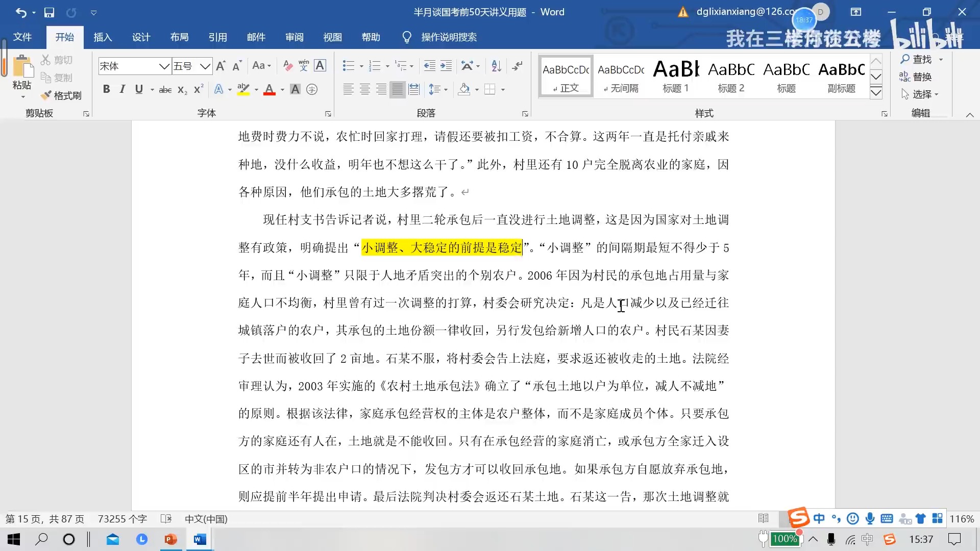Select the 无间隔 style

click(x=621, y=77)
